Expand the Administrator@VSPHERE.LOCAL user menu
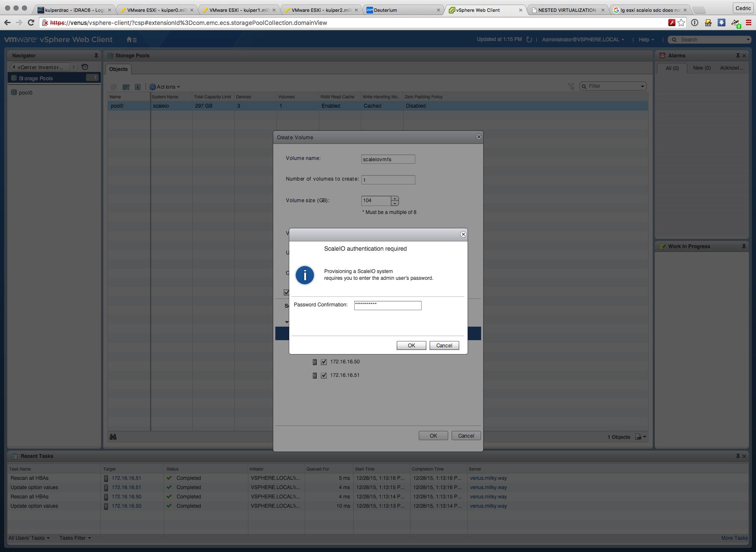The height and width of the screenshot is (552, 756). [x=583, y=40]
